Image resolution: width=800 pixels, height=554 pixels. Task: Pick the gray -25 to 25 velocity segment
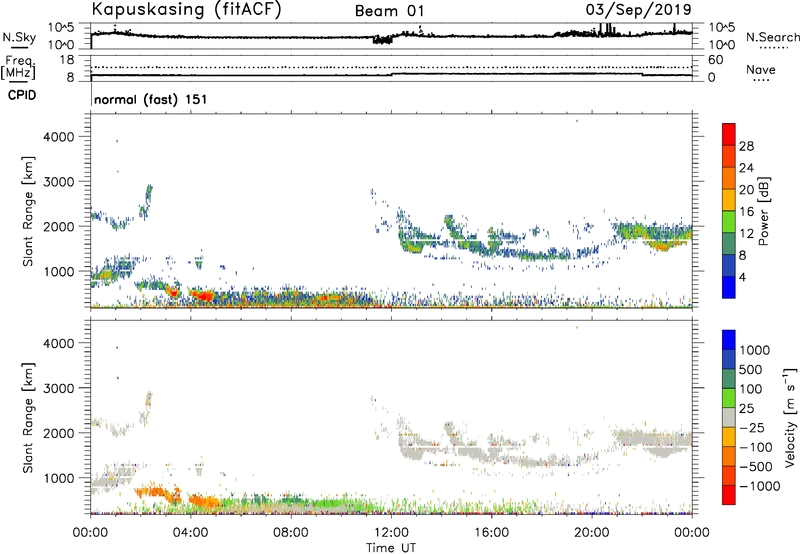(729, 417)
